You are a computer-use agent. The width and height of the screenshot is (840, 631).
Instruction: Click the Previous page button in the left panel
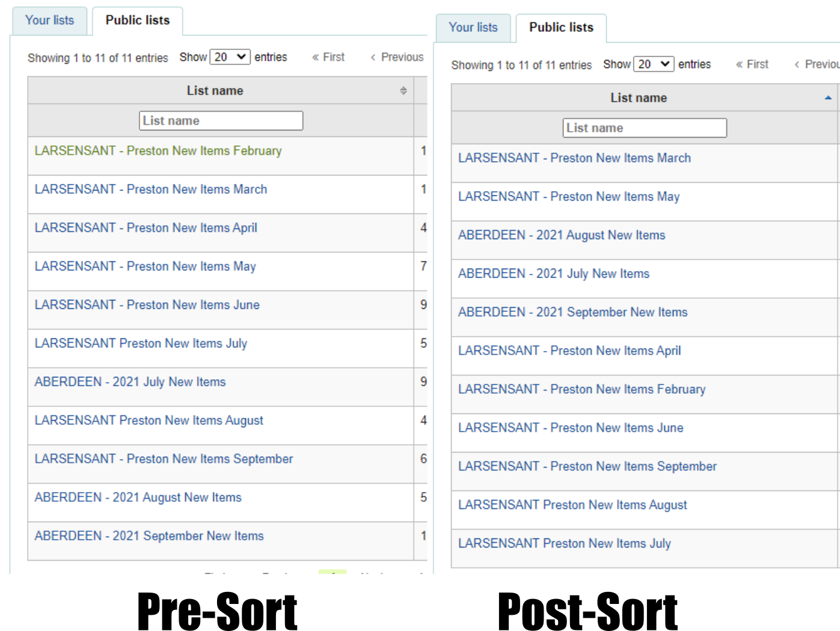point(397,57)
